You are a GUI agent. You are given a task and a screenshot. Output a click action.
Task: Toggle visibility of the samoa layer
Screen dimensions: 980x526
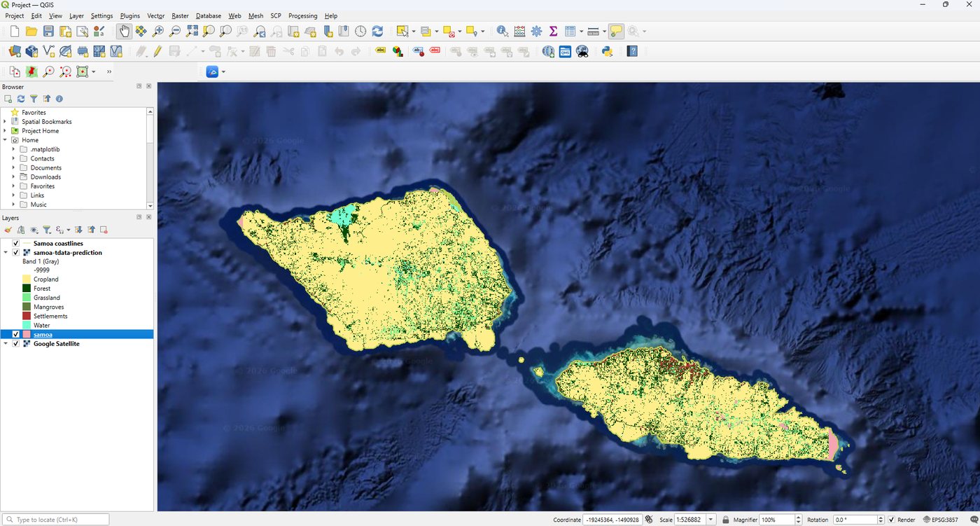click(x=16, y=335)
